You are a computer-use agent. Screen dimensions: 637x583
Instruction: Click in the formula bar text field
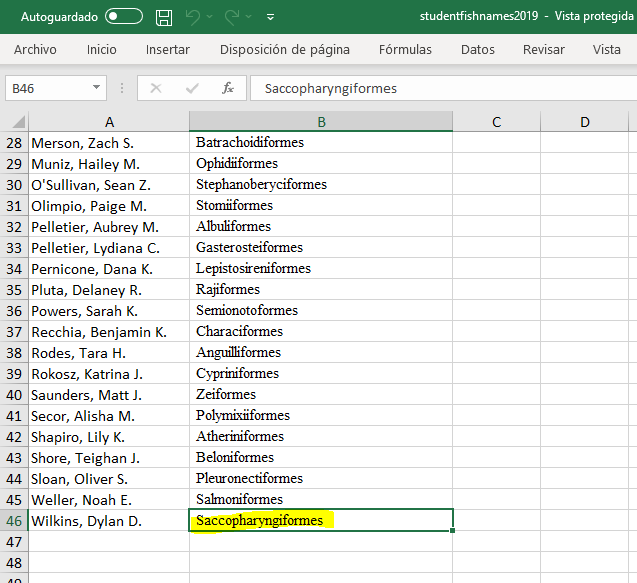coord(440,88)
